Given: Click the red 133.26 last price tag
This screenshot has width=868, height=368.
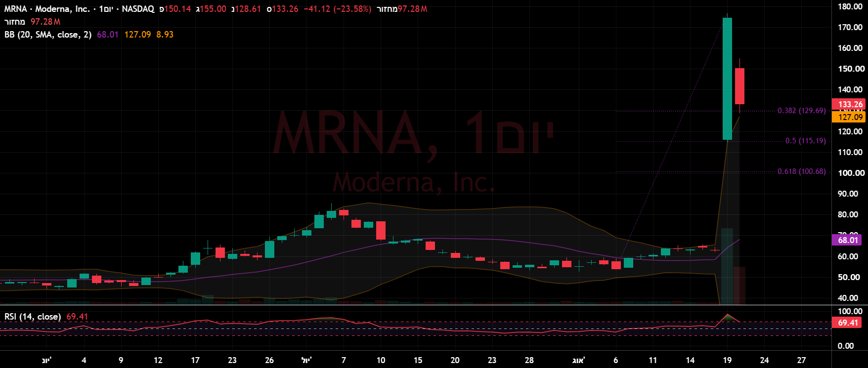Looking at the screenshot, I should 850,104.
